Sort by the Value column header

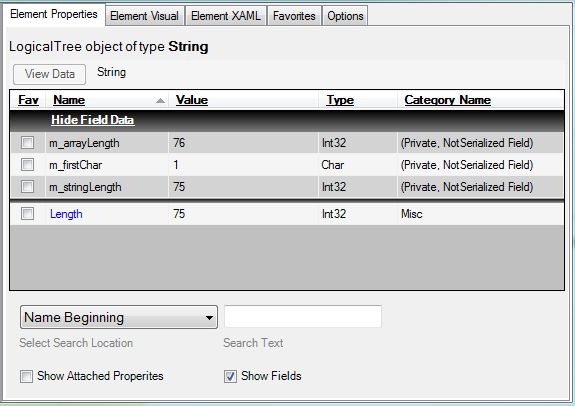pos(192,100)
